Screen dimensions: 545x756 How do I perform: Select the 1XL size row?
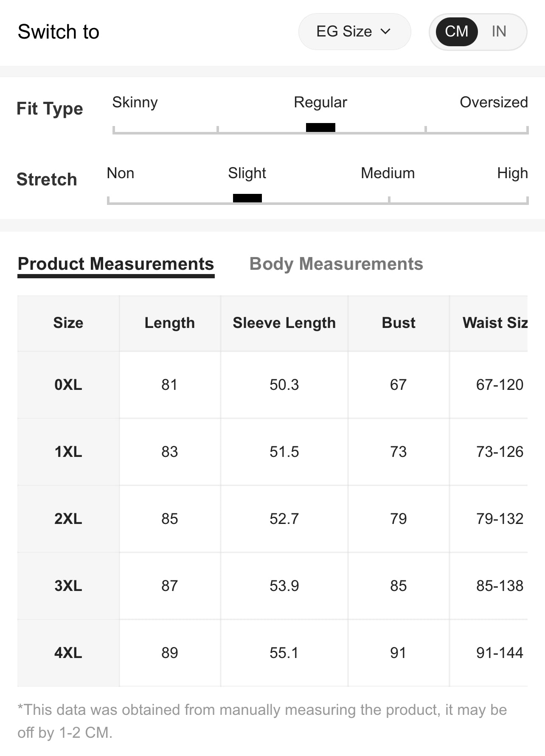click(68, 452)
